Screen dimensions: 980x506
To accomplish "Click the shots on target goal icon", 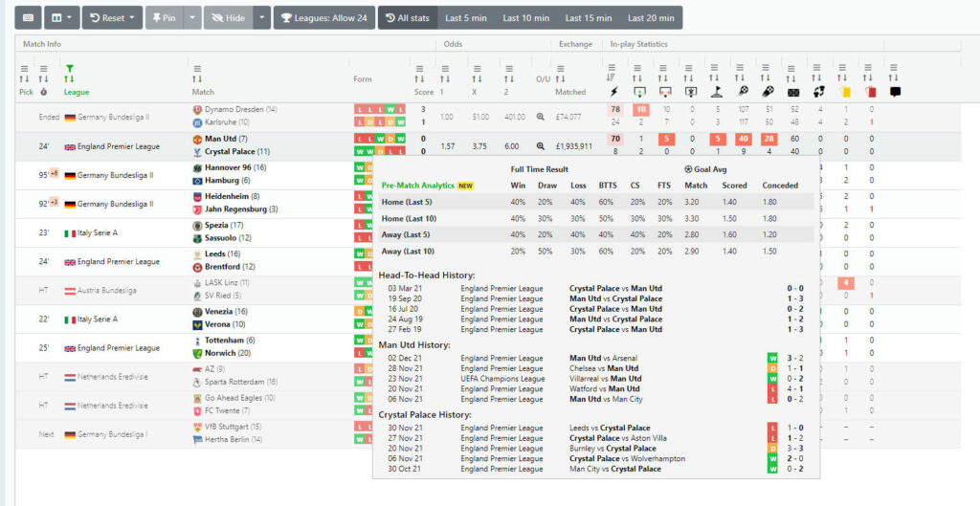I will [x=638, y=92].
